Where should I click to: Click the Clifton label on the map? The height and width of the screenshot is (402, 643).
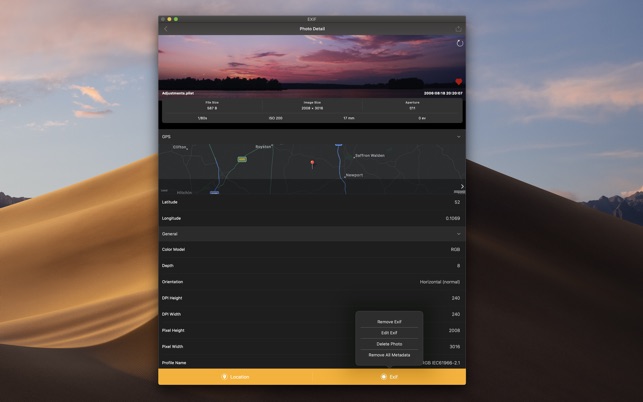179,147
